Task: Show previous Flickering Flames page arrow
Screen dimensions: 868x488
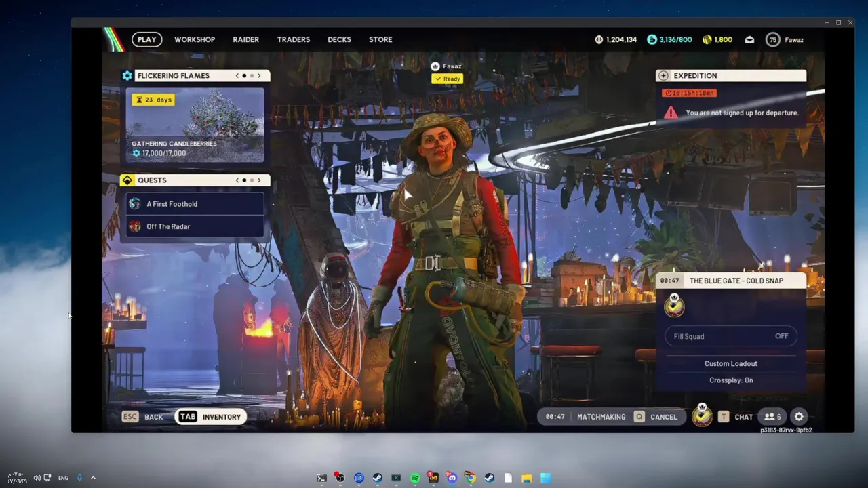Action: (237, 75)
